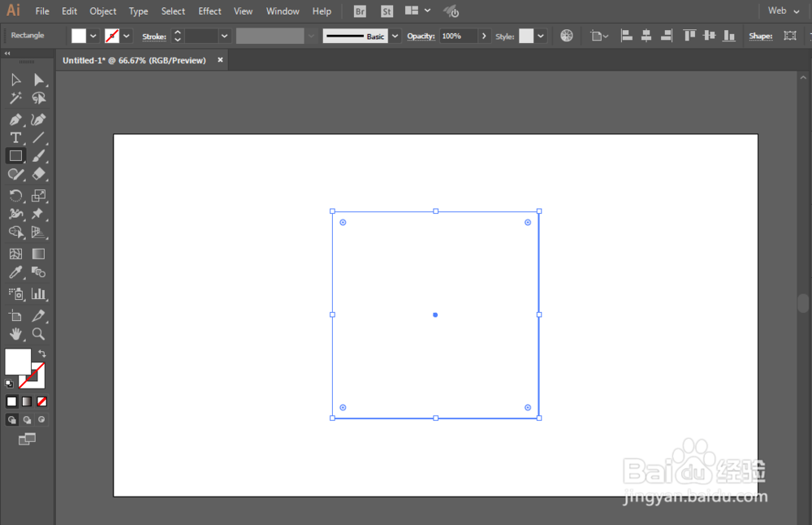This screenshot has width=812, height=525.
Task: Close the Untitled-1 document tab
Action: tap(220, 60)
